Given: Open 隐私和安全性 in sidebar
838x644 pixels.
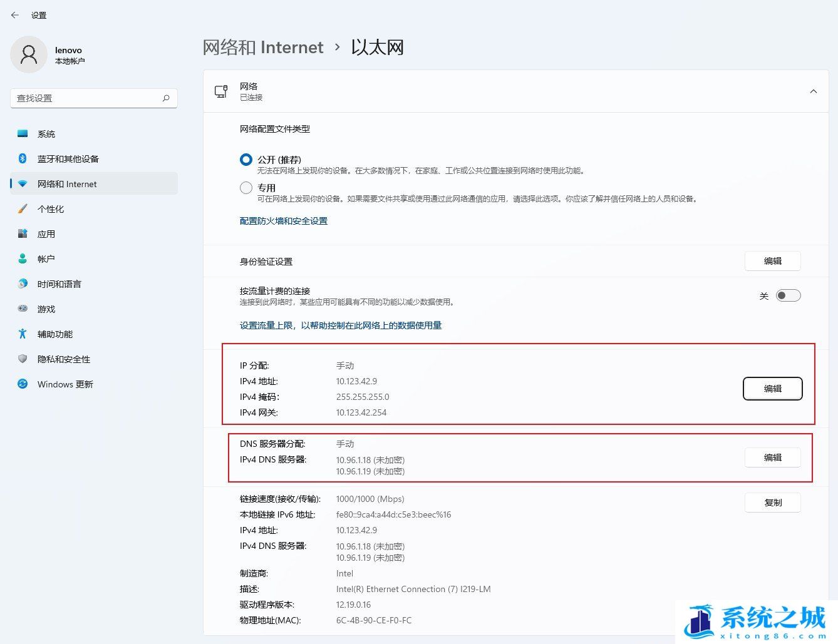Looking at the screenshot, I should pyautogui.click(x=64, y=359).
